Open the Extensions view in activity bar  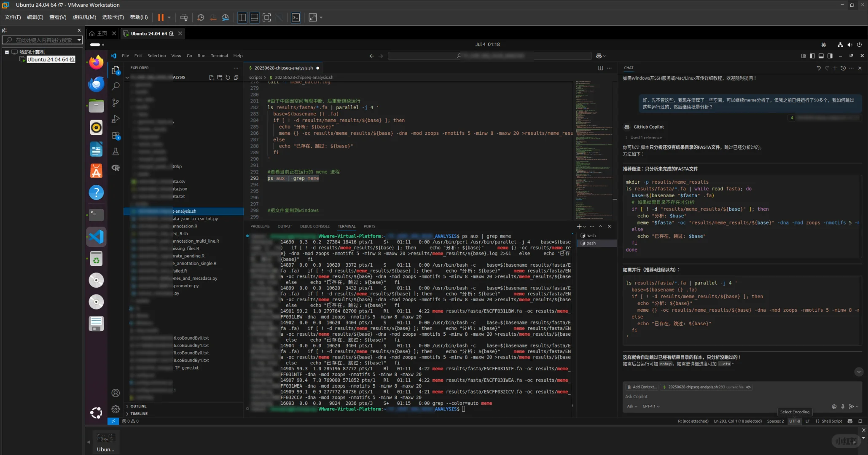pyautogui.click(x=116, y=136)
